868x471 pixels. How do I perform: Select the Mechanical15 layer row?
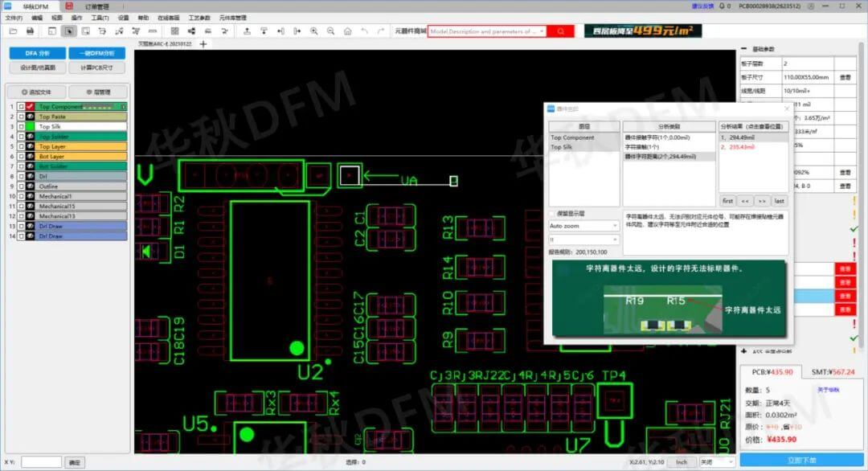click(x=82, y=206)
